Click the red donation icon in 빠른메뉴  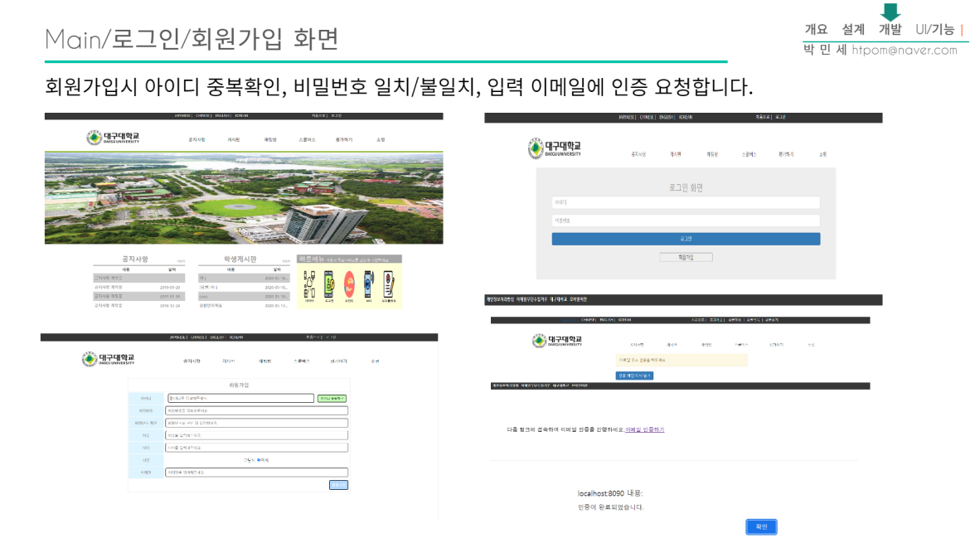pyautogui.click(x=349, y=284)
